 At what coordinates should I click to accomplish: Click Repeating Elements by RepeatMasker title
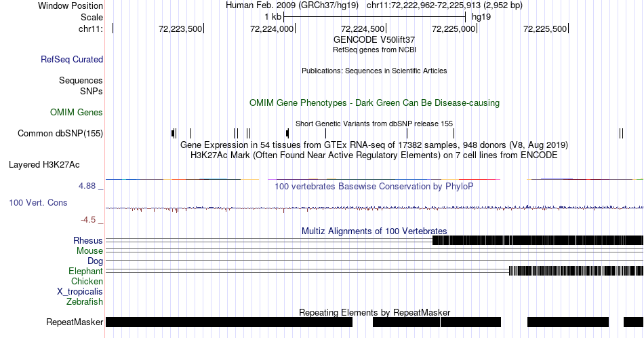click(374, 312)
